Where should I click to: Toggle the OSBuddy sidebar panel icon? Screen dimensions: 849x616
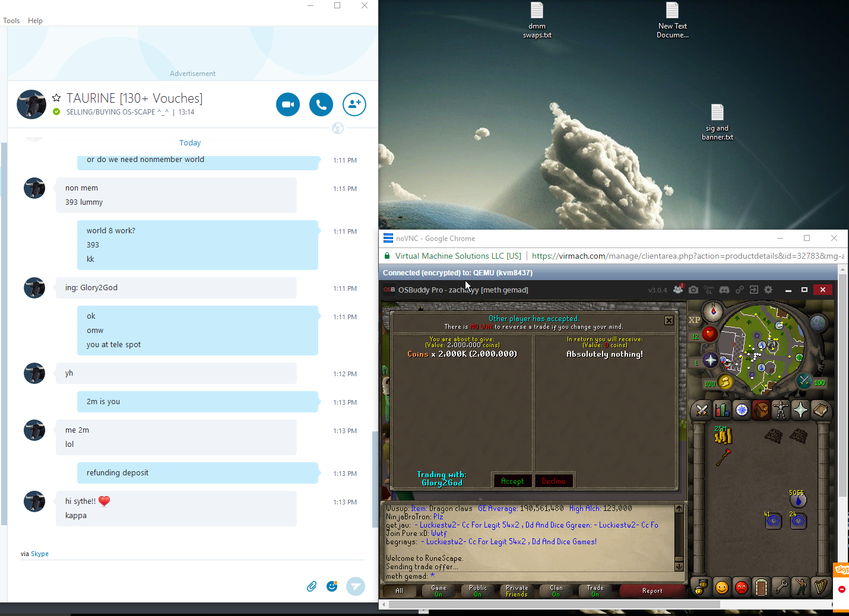(x=754, y=290)
